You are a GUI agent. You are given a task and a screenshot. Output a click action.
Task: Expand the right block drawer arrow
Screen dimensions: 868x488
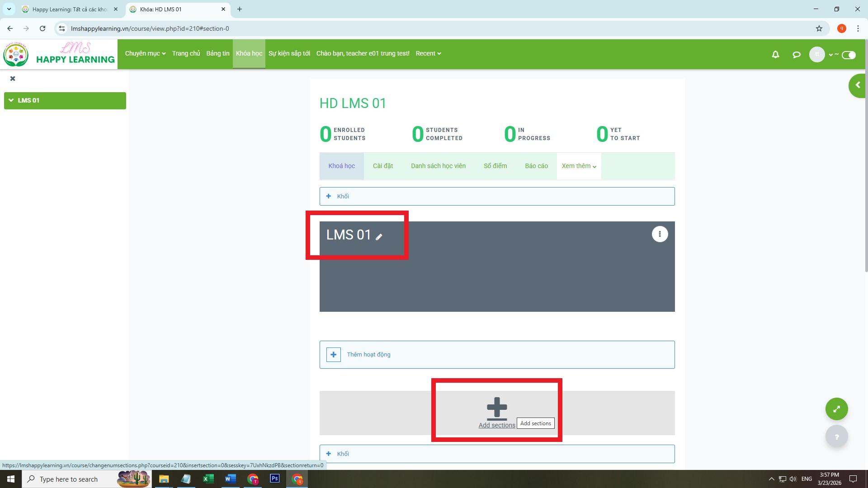pos(857,85)
